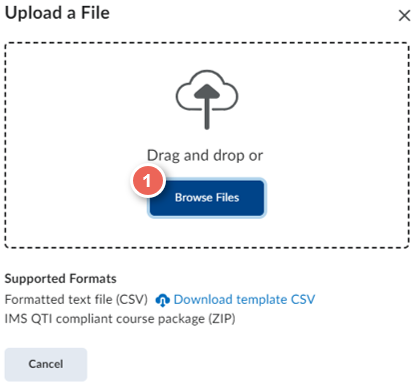Click the upward arrow inside the cloud
The height and width of the screenshot is (385, 420).
click(207, 107)
